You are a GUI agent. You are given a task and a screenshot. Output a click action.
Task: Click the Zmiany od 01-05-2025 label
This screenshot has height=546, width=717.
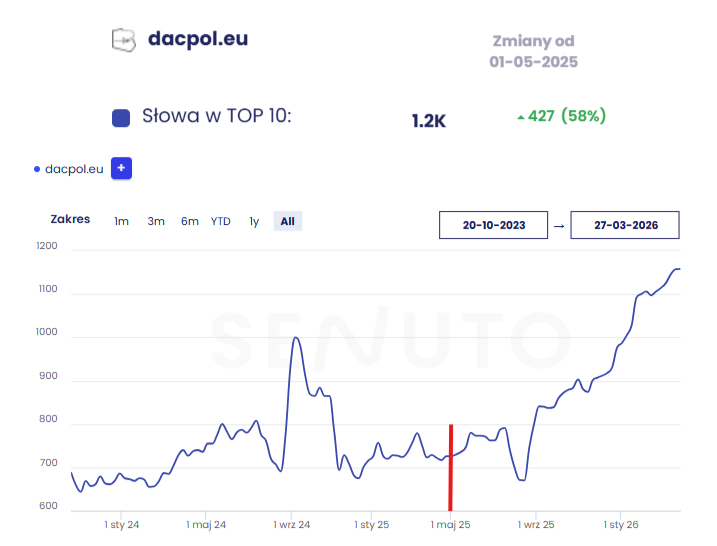(x=533, y=51)
